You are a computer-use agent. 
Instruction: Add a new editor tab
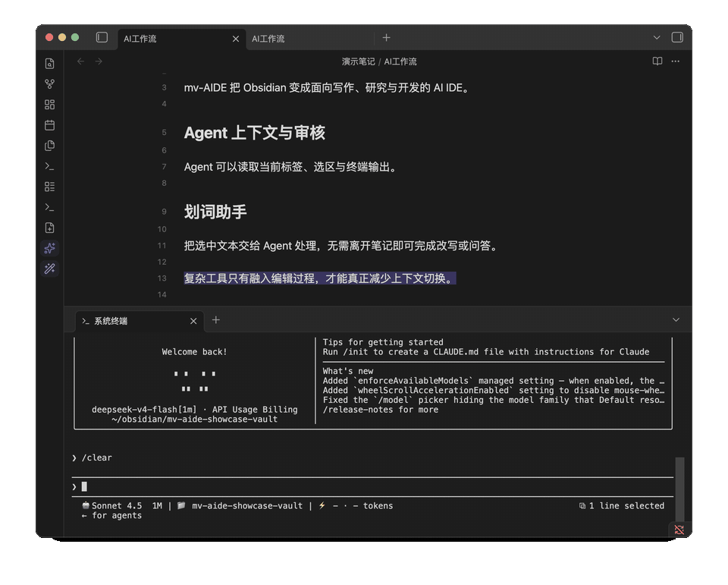coord(386,38)
